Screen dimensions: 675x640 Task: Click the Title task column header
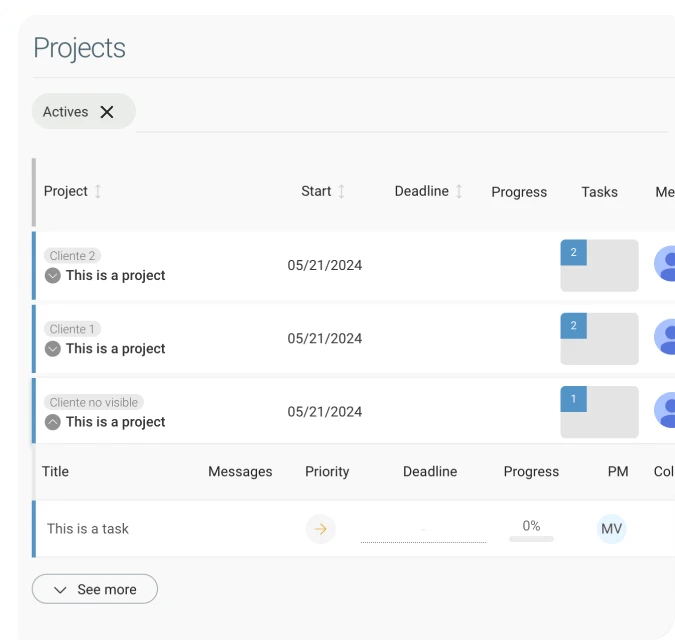tap(55, 472)
